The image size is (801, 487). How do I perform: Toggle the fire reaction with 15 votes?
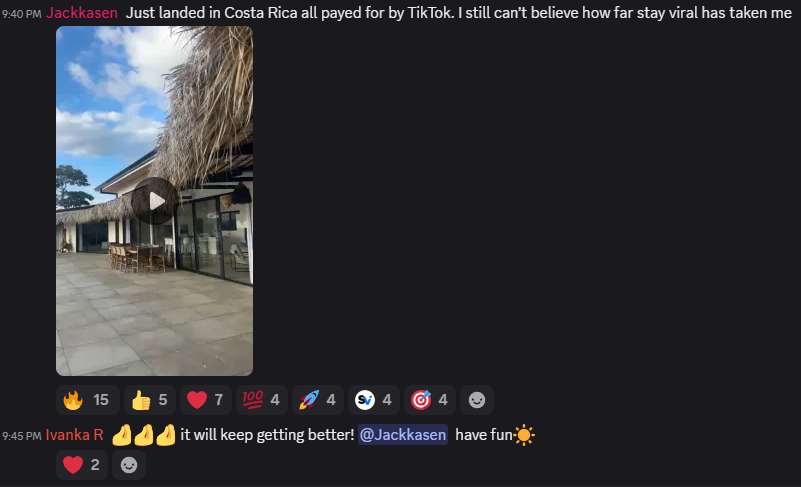(x=87, y=400)
